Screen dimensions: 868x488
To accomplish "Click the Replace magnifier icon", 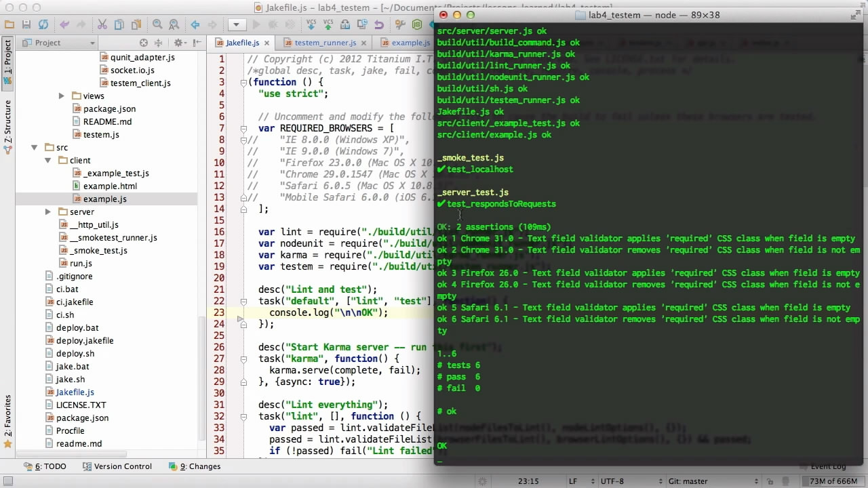I will point(174,24).
